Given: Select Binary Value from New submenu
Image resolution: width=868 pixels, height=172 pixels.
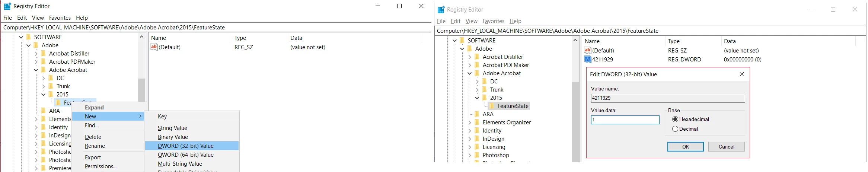Looking at the screenshot, I should 192,137.
